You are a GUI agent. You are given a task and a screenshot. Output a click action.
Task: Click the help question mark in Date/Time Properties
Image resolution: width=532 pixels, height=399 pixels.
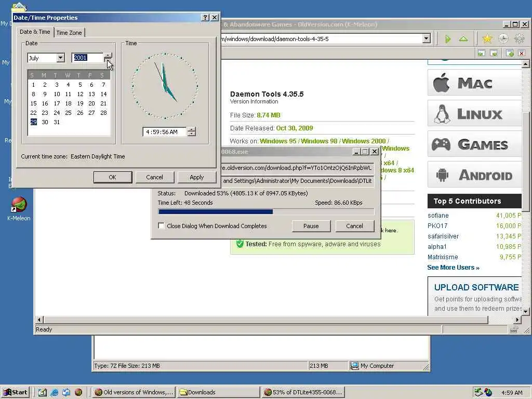pos(205,18)
